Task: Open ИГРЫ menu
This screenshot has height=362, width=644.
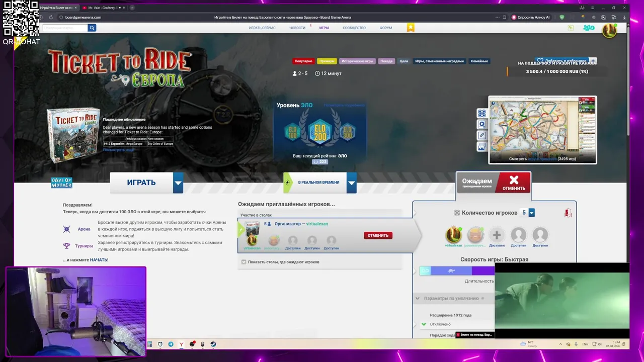Action: coord(324,28)
